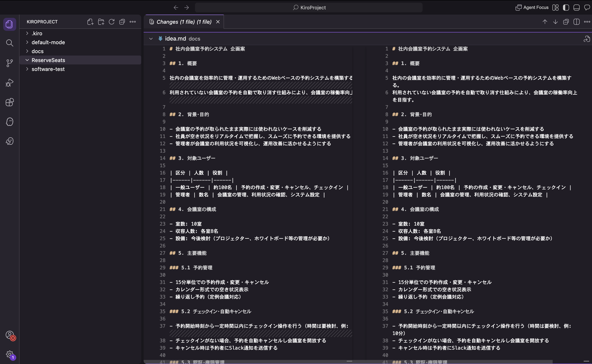Click right pane heading '## 5. 主要機能'

tap(411, 253)
